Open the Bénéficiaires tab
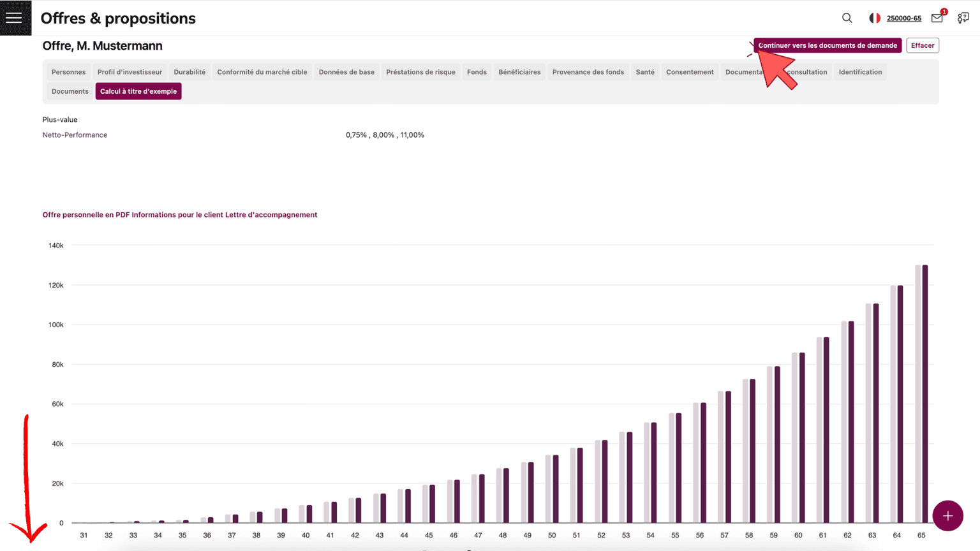Image resolution: width=980 pixels, height=551 pixels. (519, 72)
